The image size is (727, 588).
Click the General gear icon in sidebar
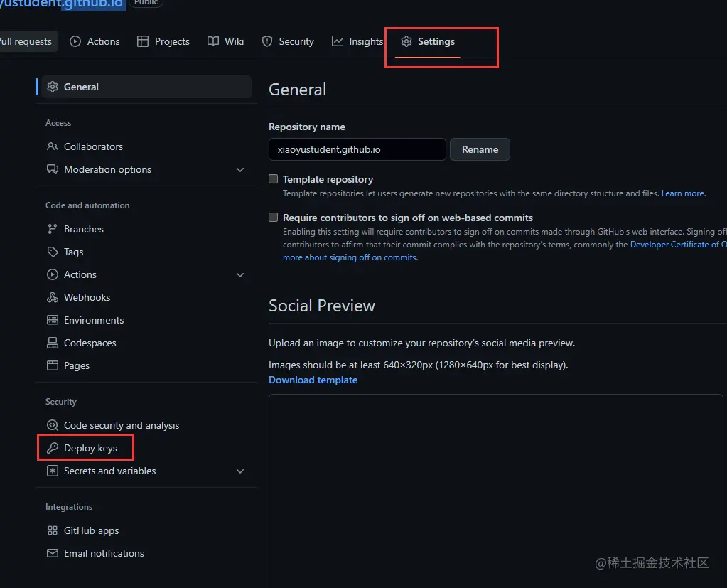pos(53,87)
